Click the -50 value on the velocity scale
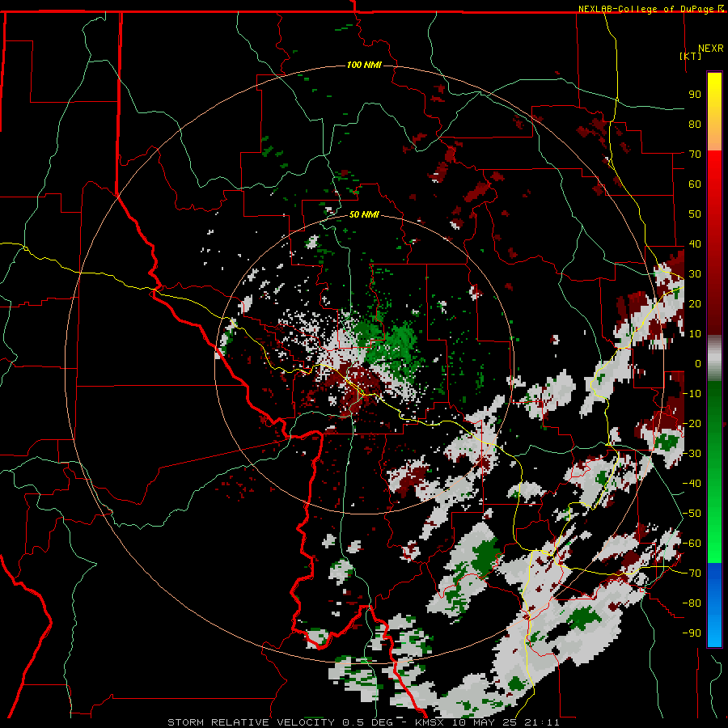Screen dimensions: 728x728 point(692,514)
